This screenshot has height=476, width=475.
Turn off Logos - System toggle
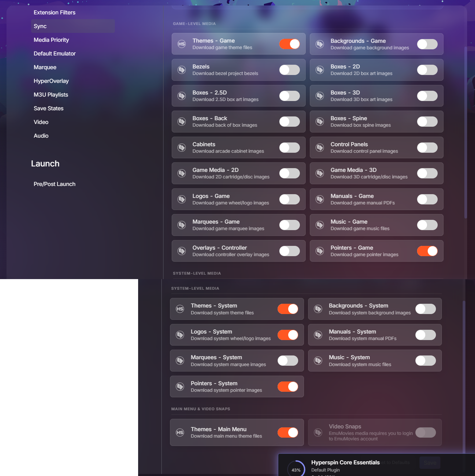pos(288,335)
